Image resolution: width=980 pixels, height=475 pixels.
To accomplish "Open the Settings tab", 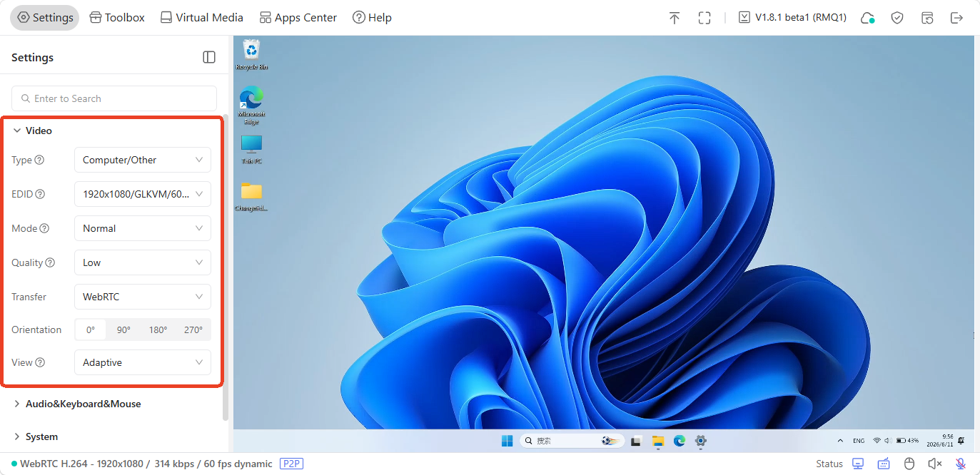I will 45,18.
